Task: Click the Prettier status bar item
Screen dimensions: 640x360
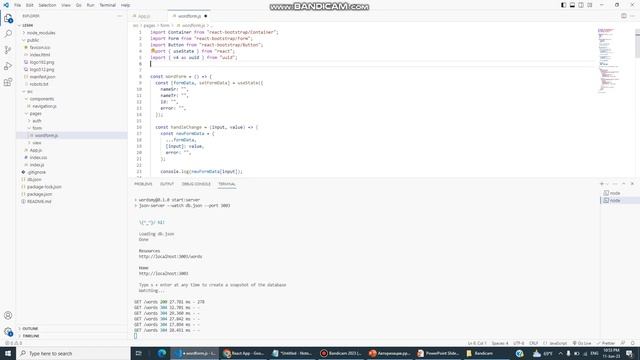Action: point(606,343)
